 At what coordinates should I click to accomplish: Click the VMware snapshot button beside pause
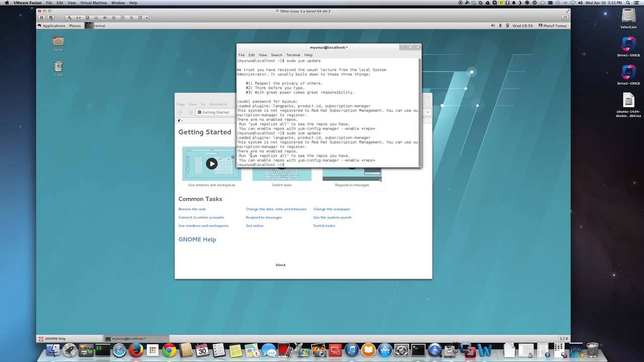pos(50,18)
